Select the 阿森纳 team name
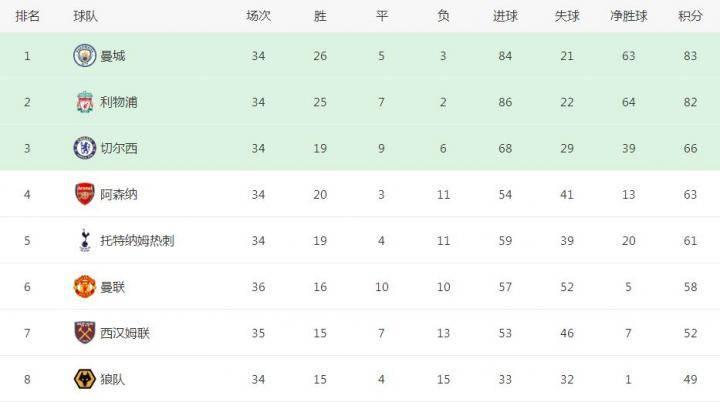Viewport: 720px width, 402px height. pos(119,194)
